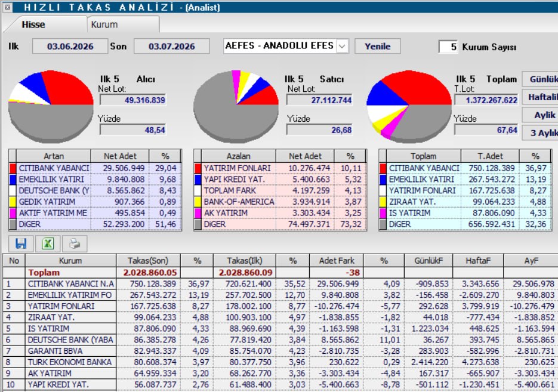Click DEUTSCHE BANK (Y in the Artan table
The image size is (558, 392).
tap(54, 191)
